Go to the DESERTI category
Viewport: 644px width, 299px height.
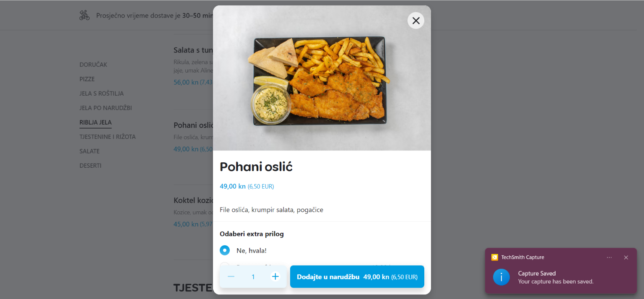point(91,166)
